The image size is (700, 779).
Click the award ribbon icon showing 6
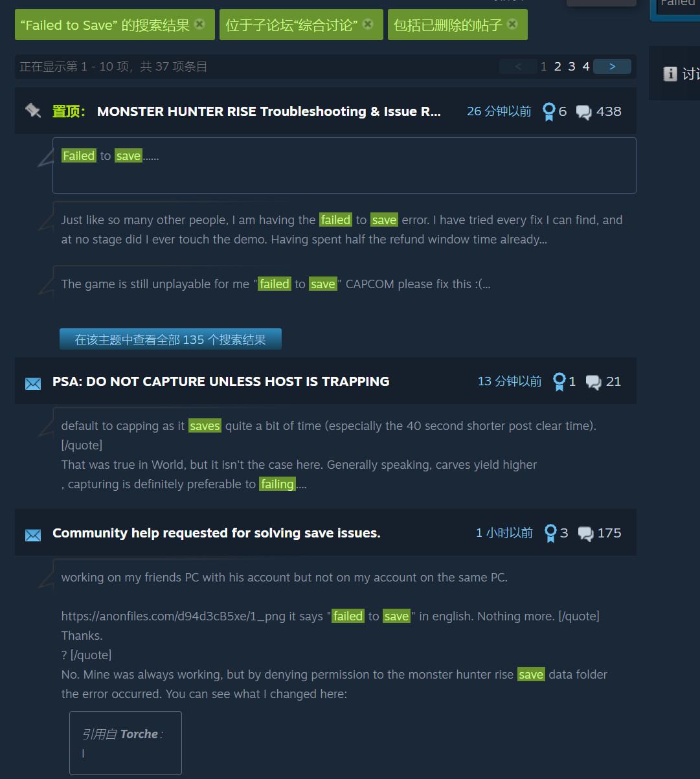(x=548, y=112)
